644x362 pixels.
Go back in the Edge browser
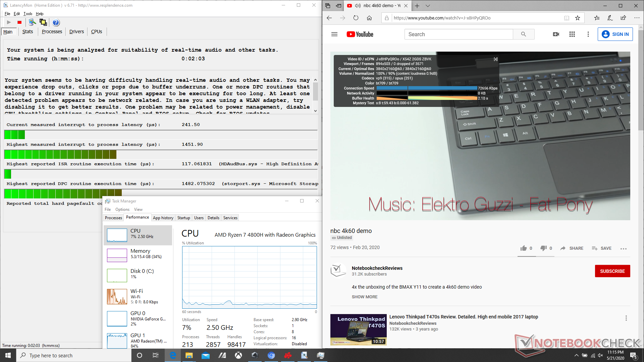click(x=329, y=18)
